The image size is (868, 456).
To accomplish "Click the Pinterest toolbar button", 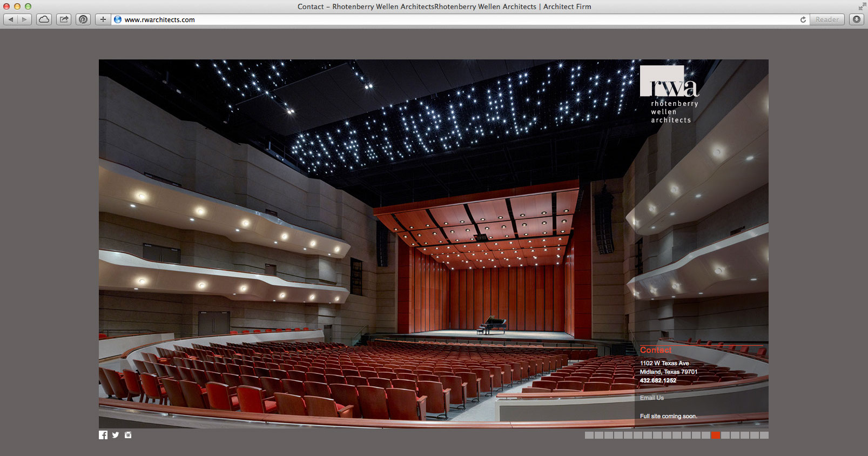I will click(83, 19).
